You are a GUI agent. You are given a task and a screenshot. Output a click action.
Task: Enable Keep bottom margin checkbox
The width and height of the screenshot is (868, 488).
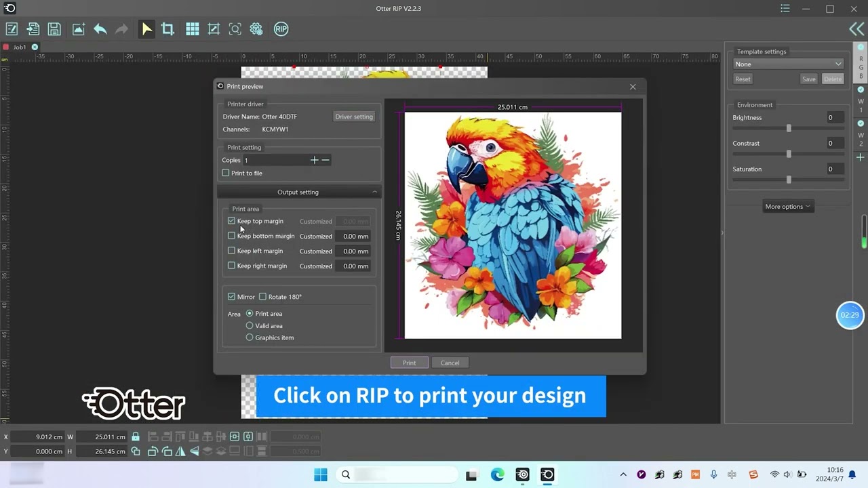pos(231,236)
